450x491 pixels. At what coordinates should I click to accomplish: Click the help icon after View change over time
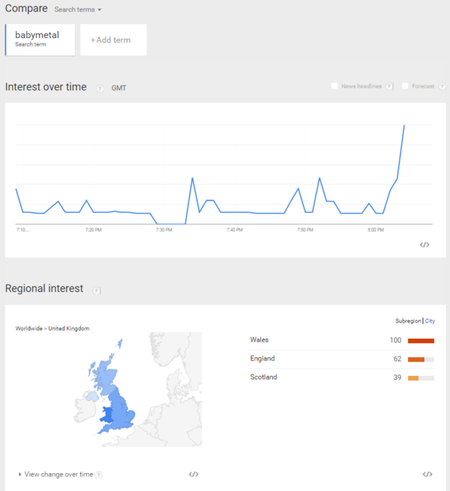[x=99, y=475]
